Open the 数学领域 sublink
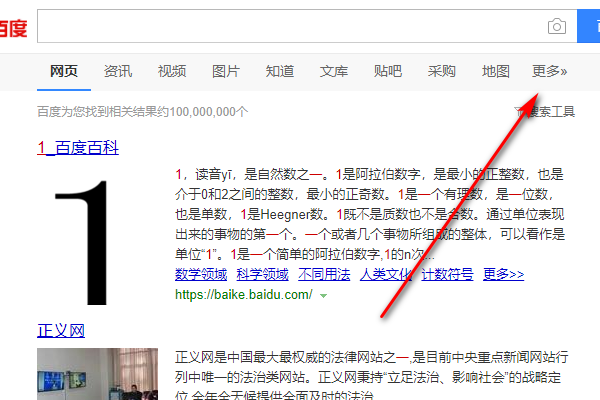Screen dimensions: 600x400 (x=201, y=274)
